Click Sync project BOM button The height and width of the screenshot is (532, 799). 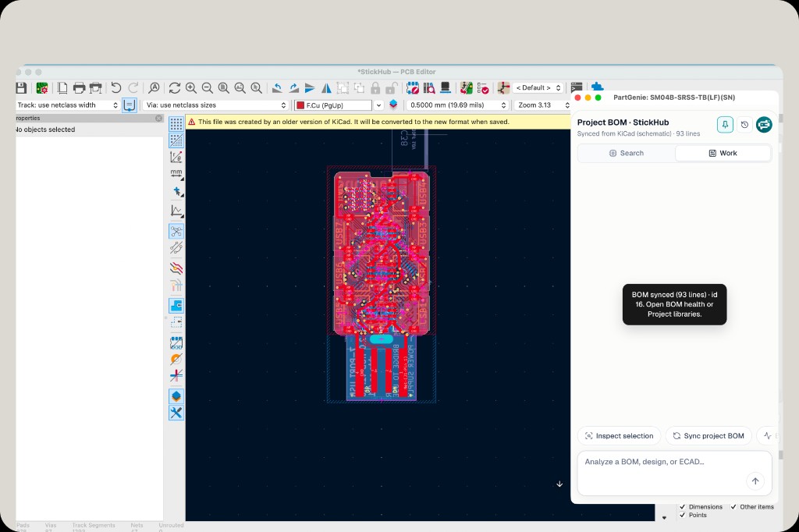point(708,436)
